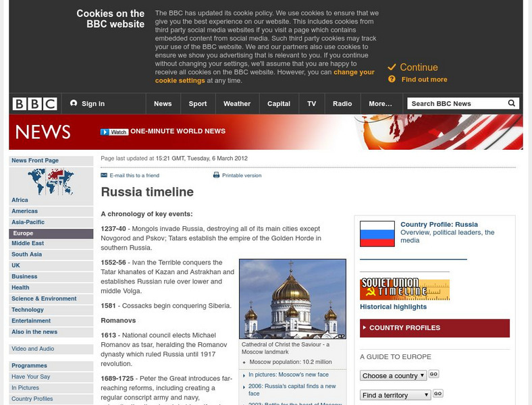
Task: Expand the Country Profiles red header
Action: (x=435, y=328)
